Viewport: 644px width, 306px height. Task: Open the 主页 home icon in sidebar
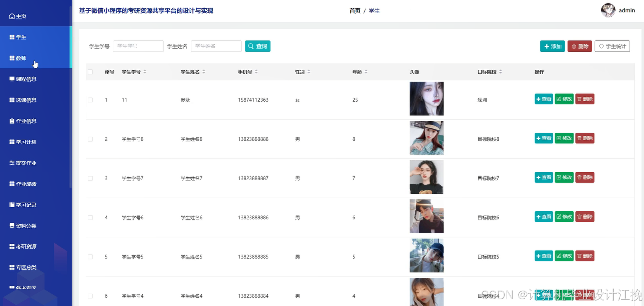[x=12, y=16]
